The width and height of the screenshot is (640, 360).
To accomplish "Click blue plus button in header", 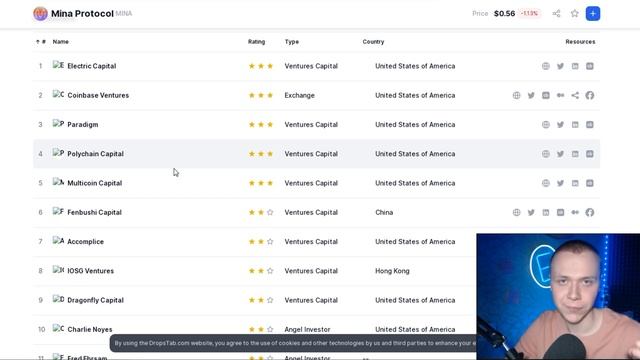I will [593, 13].
